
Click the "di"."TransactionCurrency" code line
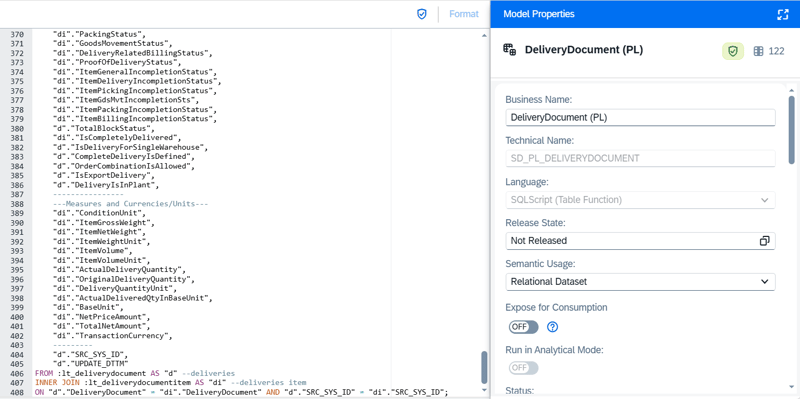coord(112,335)
